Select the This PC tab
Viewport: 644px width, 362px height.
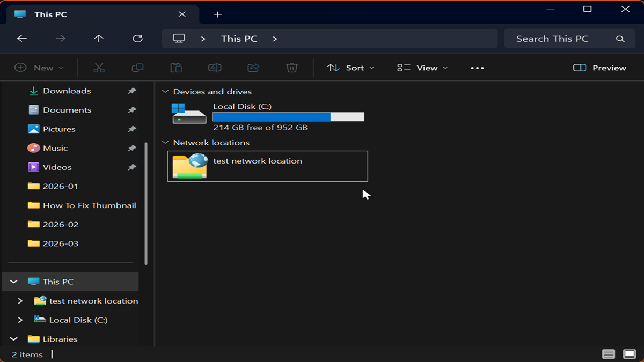(102, 14)
